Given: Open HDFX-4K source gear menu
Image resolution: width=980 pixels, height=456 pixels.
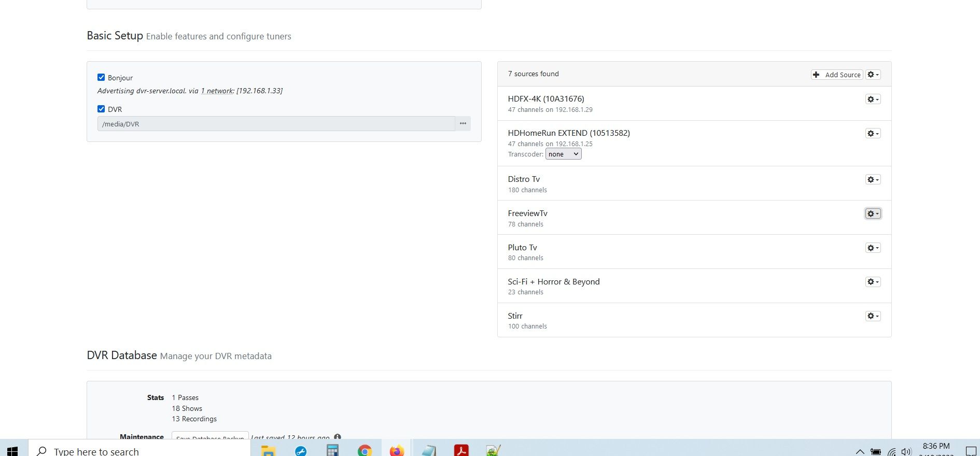Looking at the screenshot, I should click(873, 99).
